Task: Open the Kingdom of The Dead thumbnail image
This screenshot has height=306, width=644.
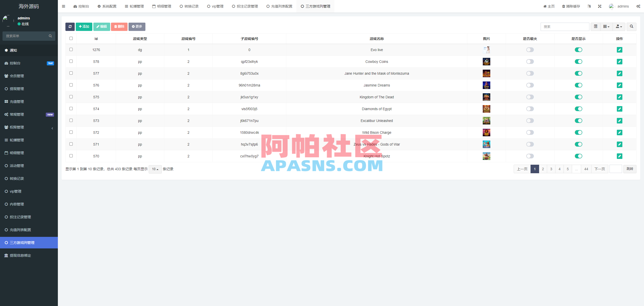Action: (486, 97)
